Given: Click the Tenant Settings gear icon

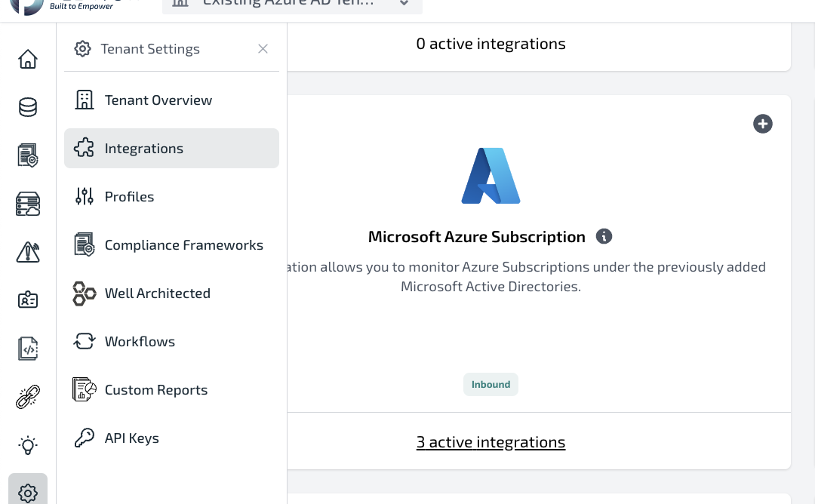Looking at the screenshot, I should click(82, 49).
